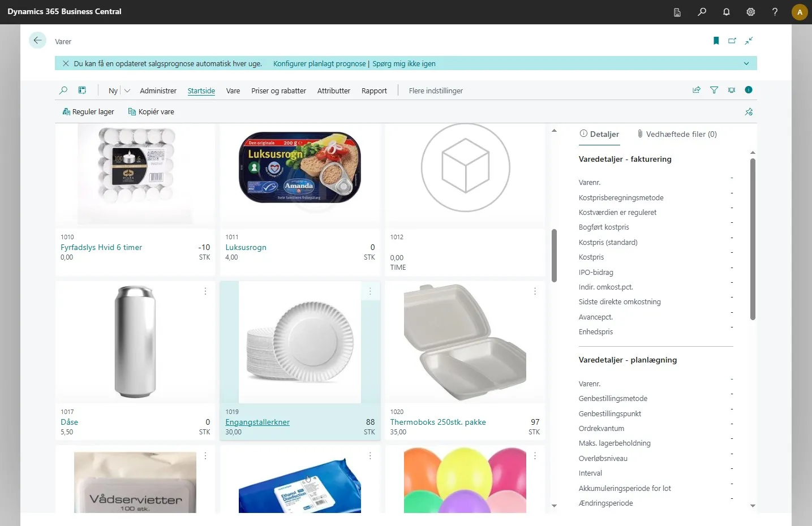Go back using the back arrow
The height and width of the screenshot is (526, 812).
coord(37,40)
